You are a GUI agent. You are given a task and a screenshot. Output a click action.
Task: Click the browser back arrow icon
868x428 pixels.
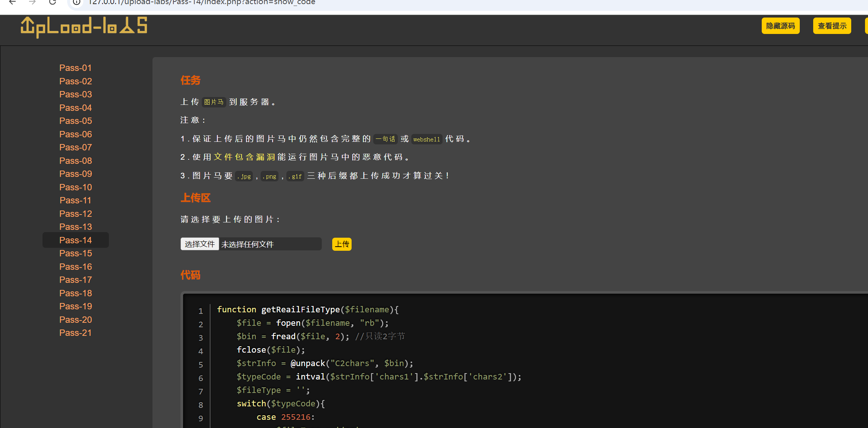[x=12, y=2]
